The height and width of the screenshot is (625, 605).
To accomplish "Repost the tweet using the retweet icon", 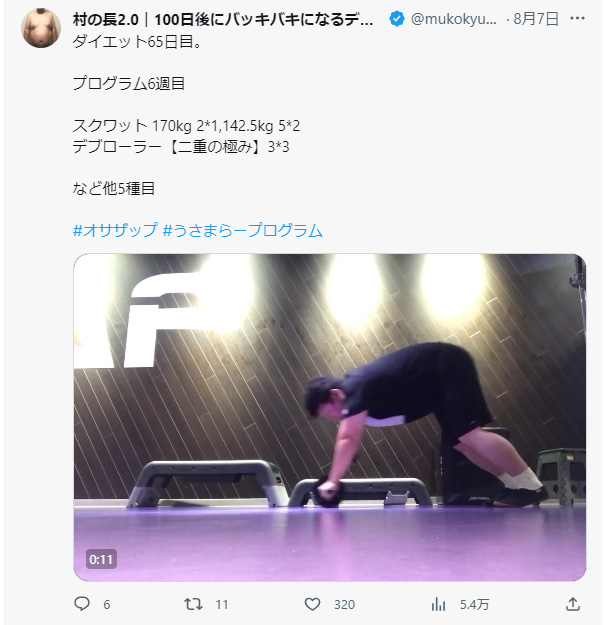I will [x=195, y=604].
